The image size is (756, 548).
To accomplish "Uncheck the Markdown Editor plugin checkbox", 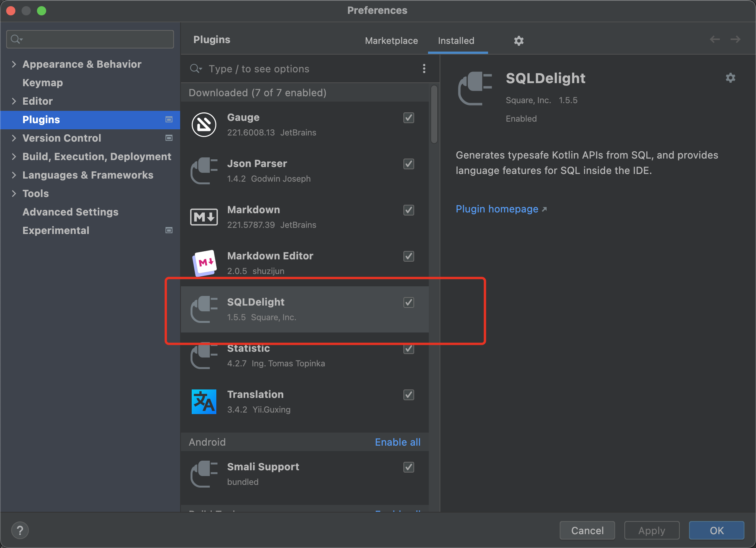I will point(409,256).
